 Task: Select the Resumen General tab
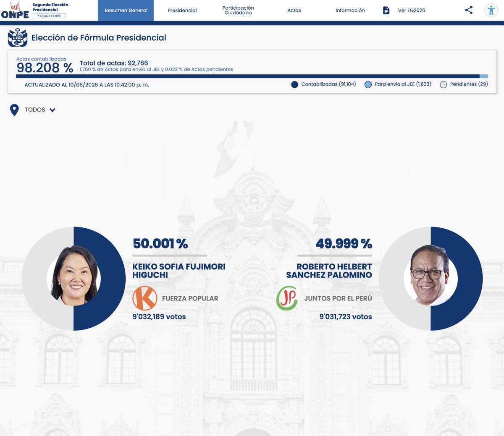coord(126,10)
